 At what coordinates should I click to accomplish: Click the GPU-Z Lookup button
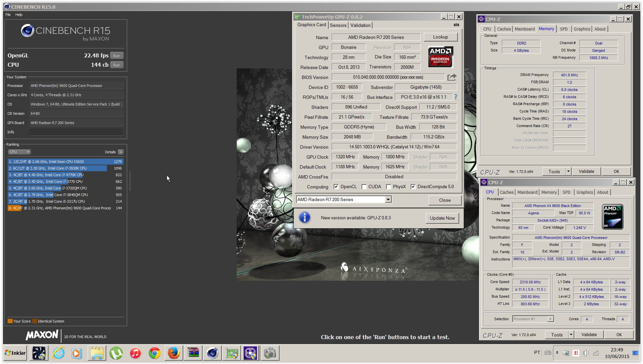(441, 37)
